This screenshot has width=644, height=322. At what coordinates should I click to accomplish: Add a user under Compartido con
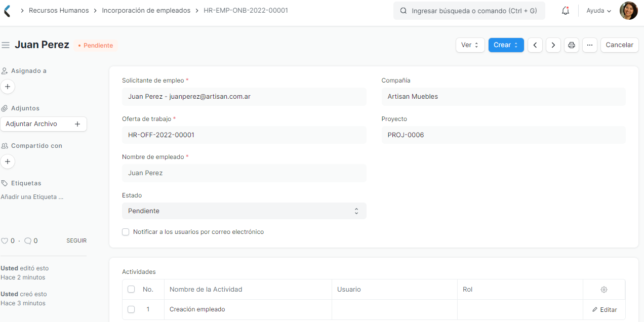tap(8, 162)
